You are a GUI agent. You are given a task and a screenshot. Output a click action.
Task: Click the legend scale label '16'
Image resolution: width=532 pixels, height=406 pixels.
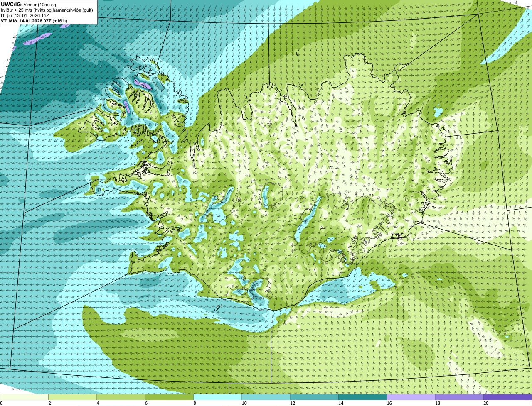click(x=389, y=403)
